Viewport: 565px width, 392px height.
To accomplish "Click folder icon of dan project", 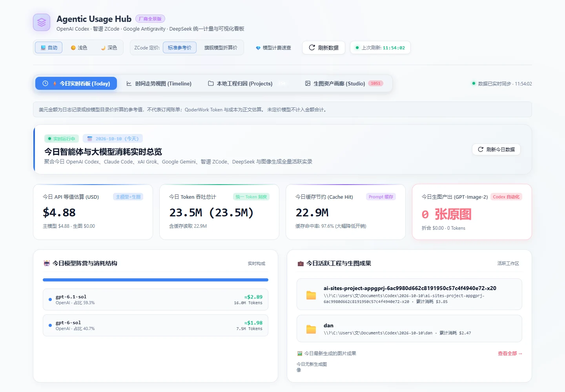I will click(x=311, y=329).
